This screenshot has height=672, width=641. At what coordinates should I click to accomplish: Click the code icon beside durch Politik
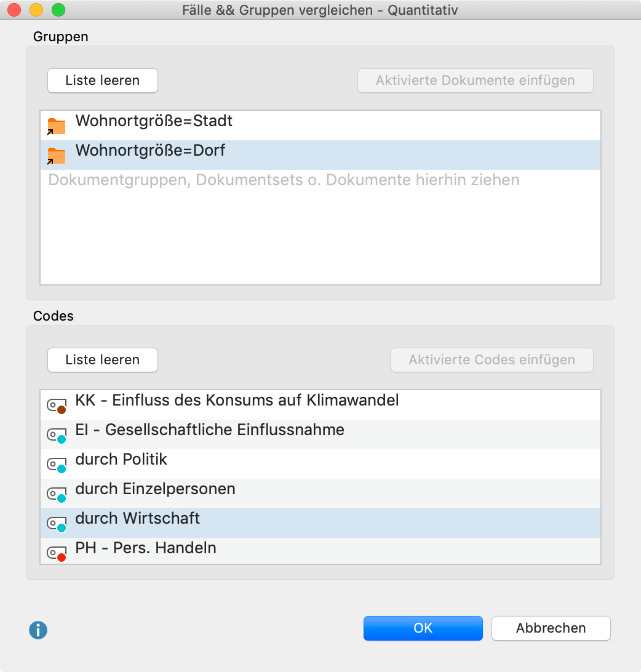(57, 465)
